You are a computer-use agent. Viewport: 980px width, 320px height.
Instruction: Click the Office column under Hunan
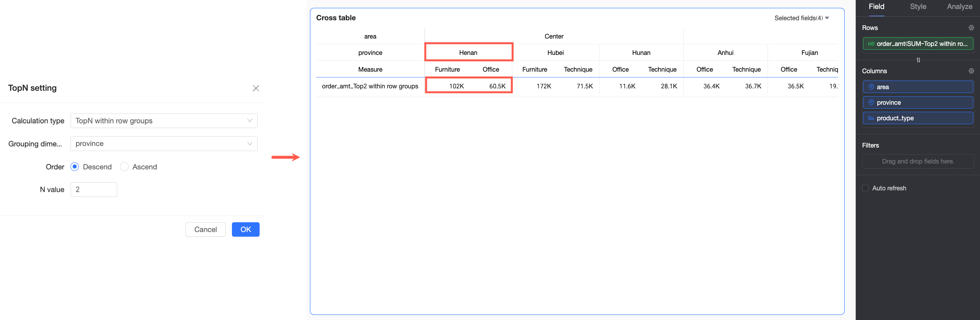(621, 69)
